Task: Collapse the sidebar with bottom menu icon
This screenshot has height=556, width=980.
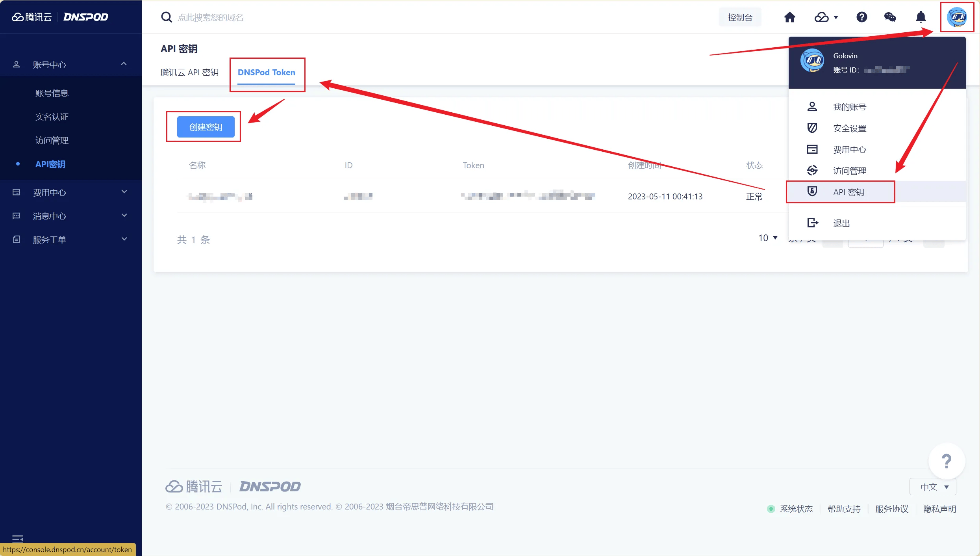Action: [x=18, y=538]
